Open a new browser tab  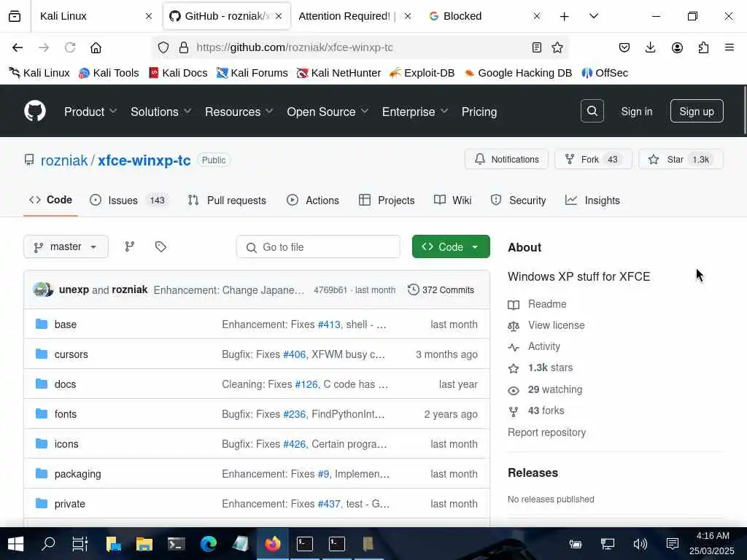pos(564,16)
